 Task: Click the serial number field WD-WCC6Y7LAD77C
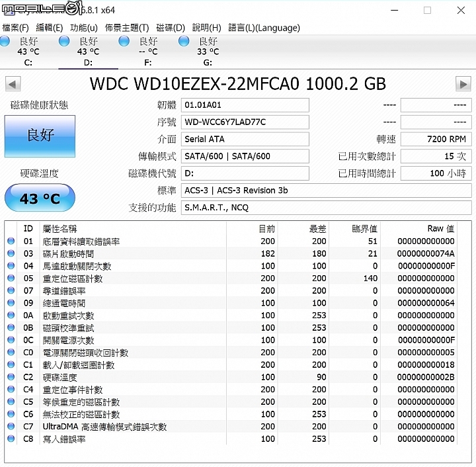click(245, 122)
